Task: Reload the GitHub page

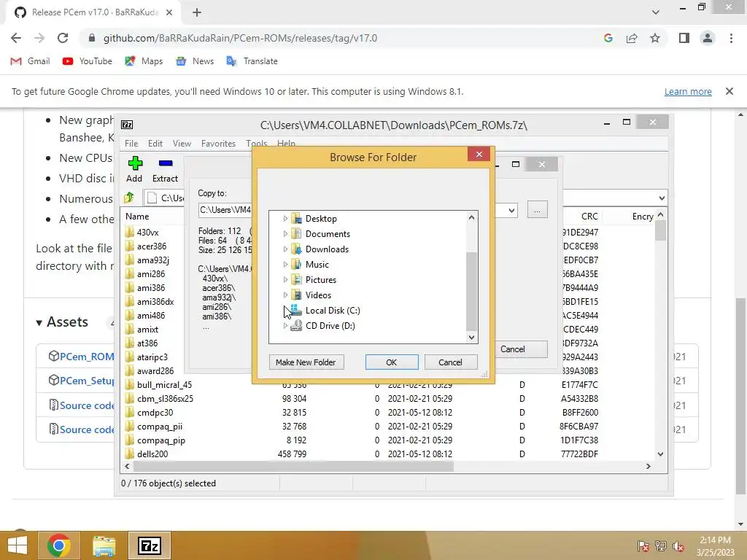Action: (63, 38)
